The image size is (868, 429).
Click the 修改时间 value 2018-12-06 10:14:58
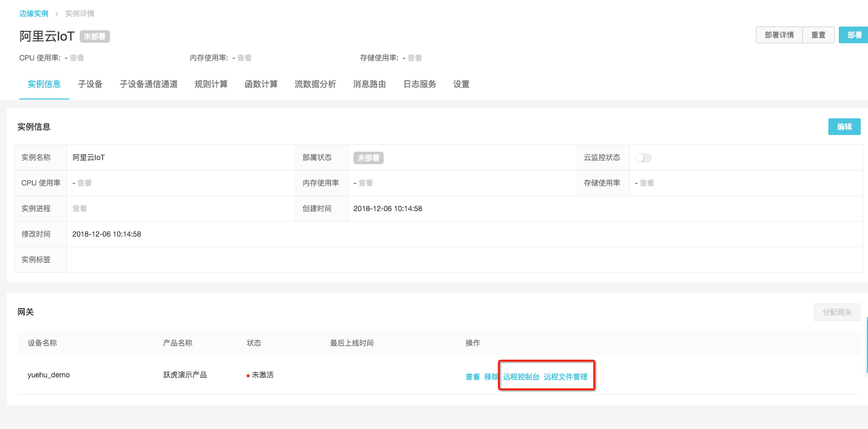click(x=107, y=234)
